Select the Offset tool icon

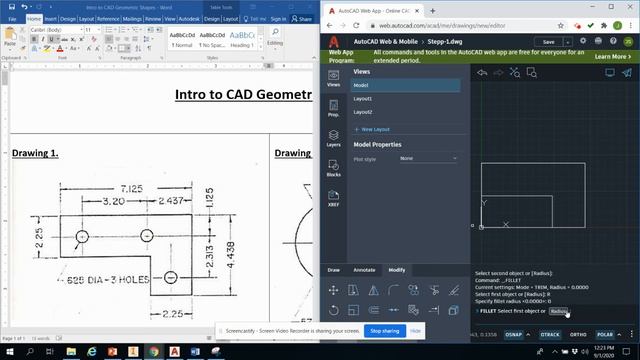(x=373, y=310)
